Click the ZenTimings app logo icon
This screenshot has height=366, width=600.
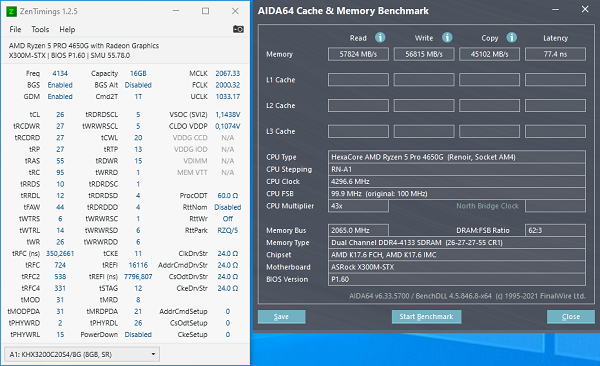coord(11,11)
